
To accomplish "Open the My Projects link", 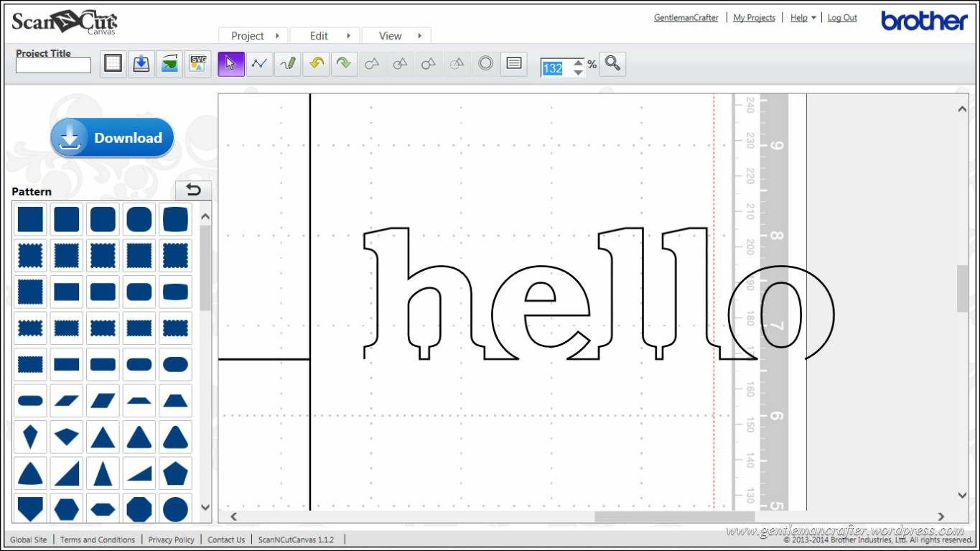I will point(754,18).
